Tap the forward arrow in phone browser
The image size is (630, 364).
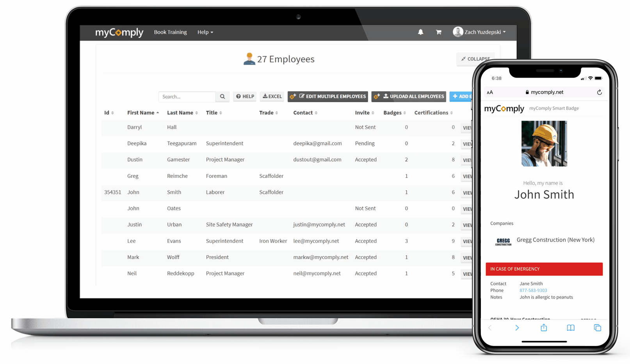(517, 328)
